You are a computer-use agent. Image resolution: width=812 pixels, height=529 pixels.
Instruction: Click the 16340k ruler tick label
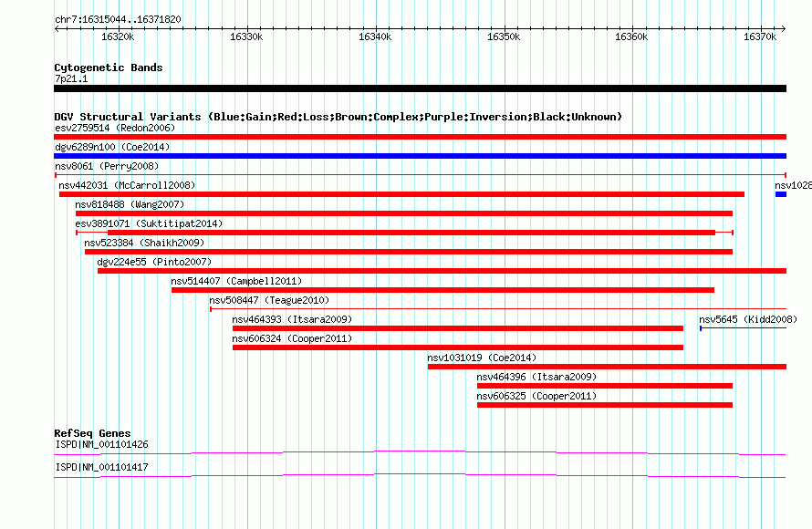pos(375,36)
